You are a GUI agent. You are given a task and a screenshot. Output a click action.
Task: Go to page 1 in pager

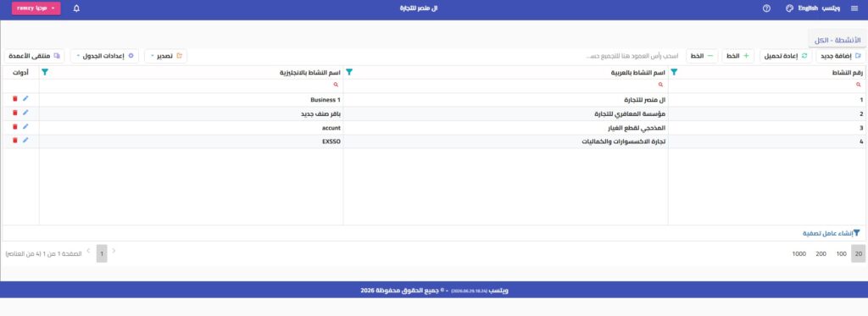click(x=102, y=253)
